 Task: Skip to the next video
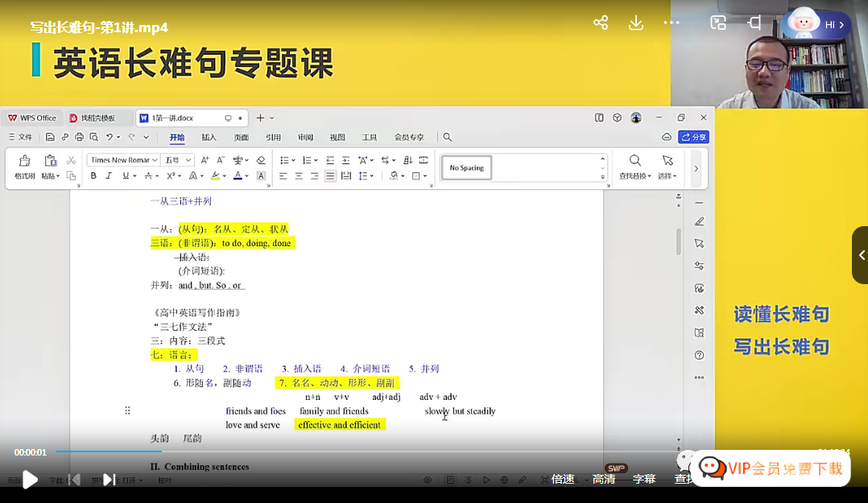pyautogui.click(x=109, y=479)
